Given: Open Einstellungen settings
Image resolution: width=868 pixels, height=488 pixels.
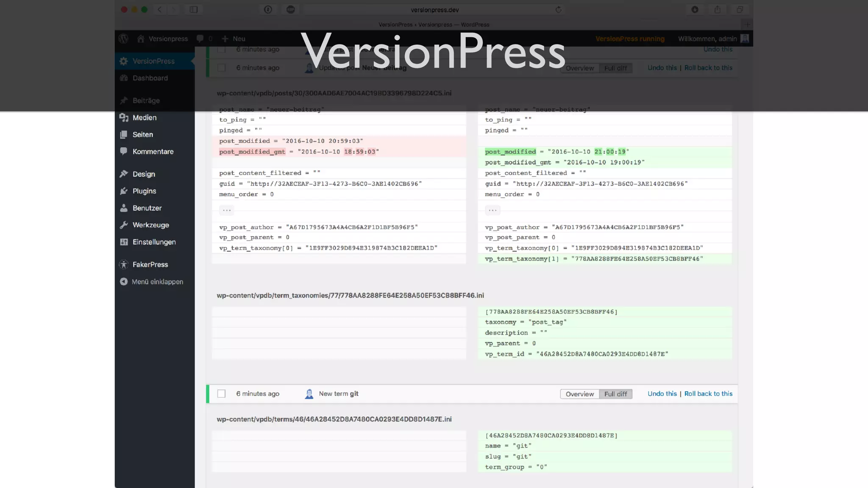Looking at the screenshot, I should pyautogui.click(x=155, y=242).
